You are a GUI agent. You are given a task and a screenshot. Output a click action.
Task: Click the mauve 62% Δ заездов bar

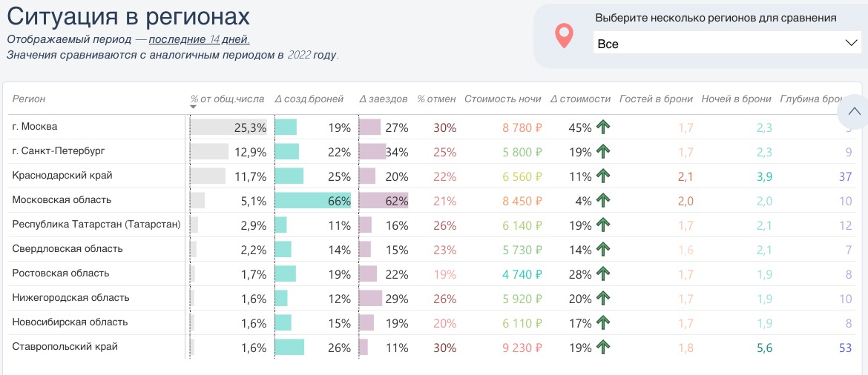(x=384, y=201)
